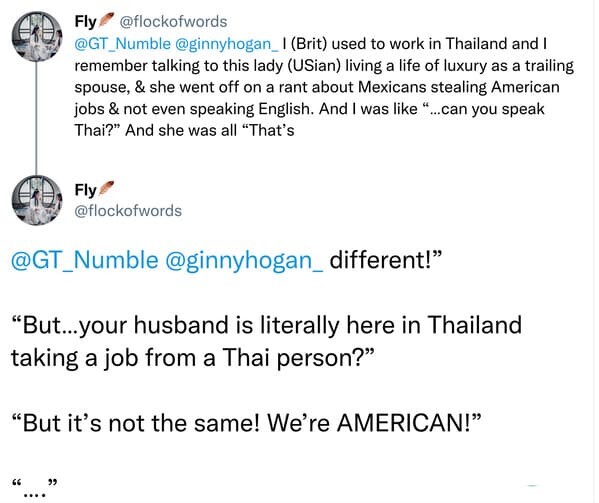
Task: Click the Fly display name in second tweet
Action: point(85,190)
